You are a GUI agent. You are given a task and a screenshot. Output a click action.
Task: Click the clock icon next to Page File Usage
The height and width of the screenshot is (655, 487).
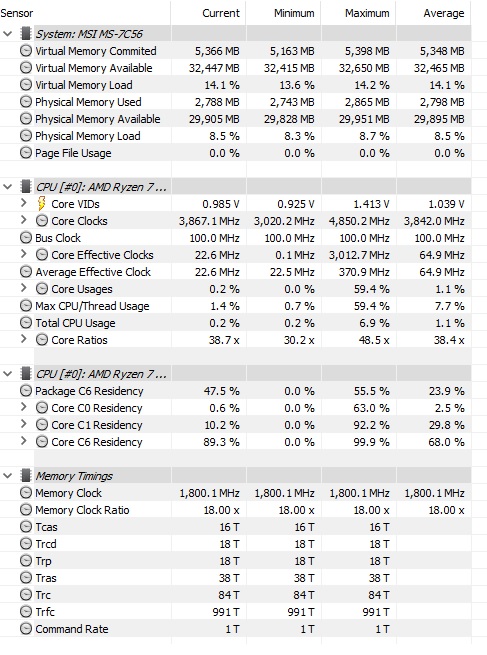[x=26, y=153]
